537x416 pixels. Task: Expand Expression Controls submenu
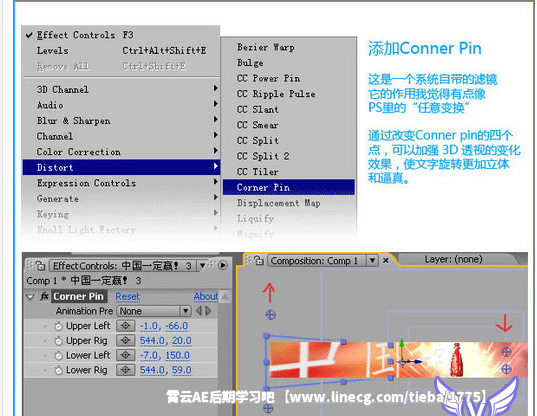tap(121, 183)
